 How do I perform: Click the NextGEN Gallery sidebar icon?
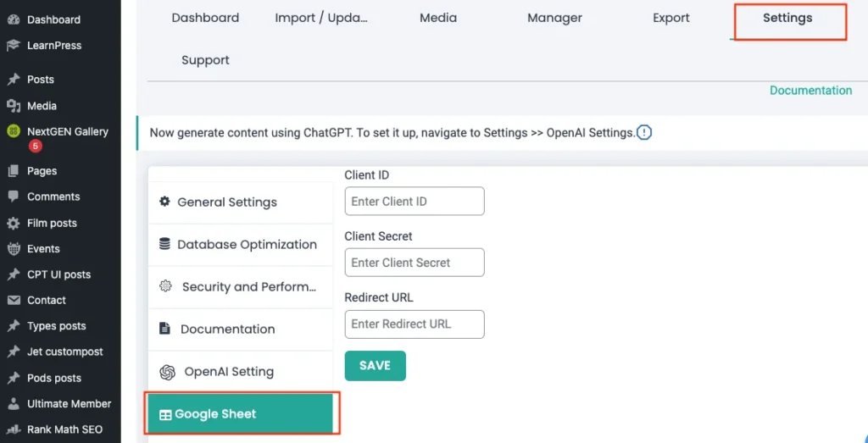pos(14,131)
